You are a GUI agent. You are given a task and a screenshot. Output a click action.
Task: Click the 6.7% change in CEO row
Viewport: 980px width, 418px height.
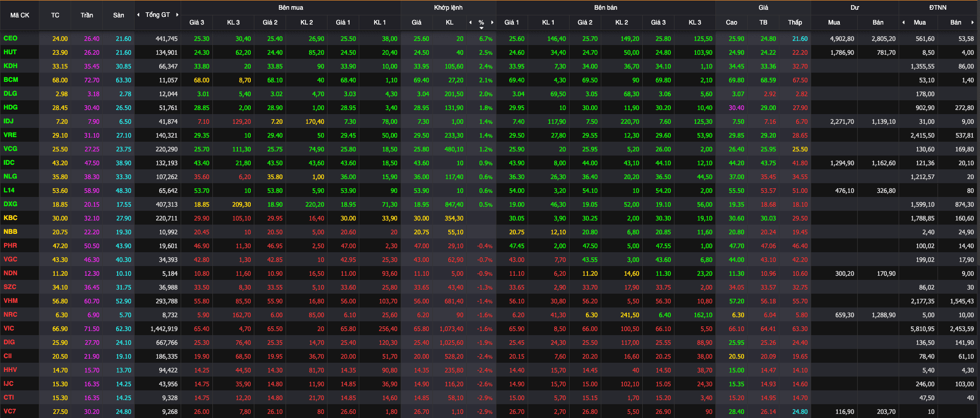[x=486, y=39]
